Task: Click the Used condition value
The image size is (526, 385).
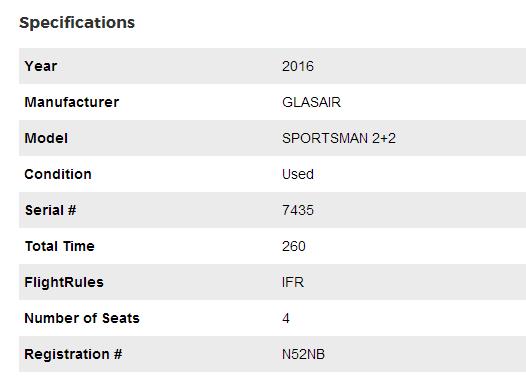Action: (x=298, y=174)
